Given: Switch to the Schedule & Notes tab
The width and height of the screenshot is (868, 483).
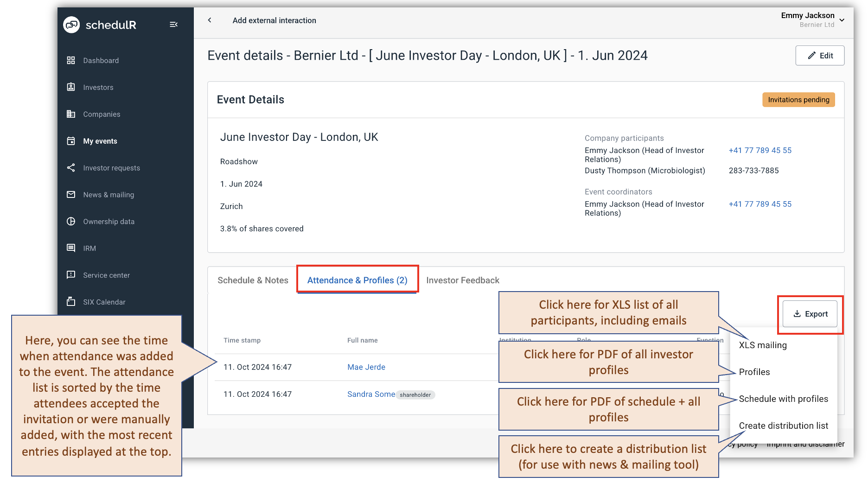Looking at the screenshot, I should [x=253, y=280].
